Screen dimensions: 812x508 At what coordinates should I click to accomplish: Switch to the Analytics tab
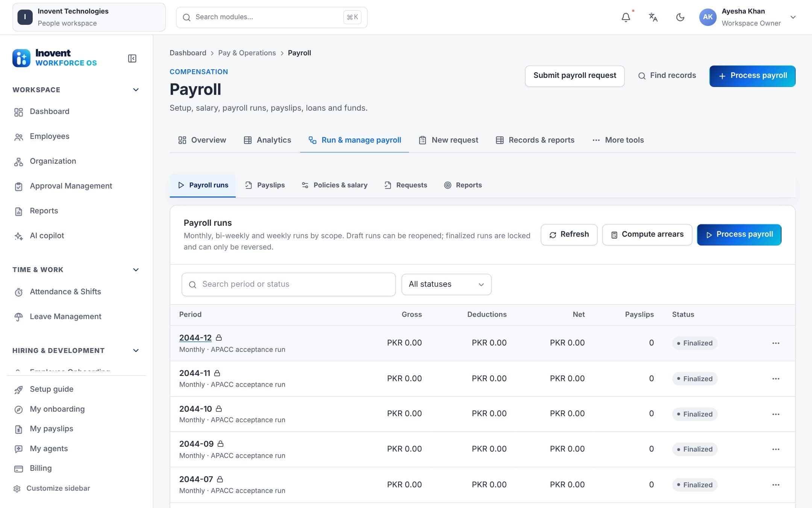point(267,140)
